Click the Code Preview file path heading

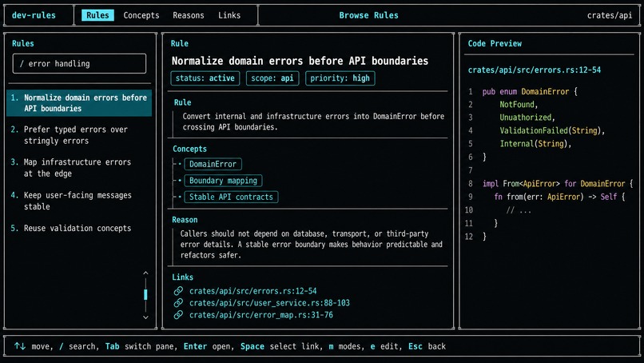click(535, 70)
